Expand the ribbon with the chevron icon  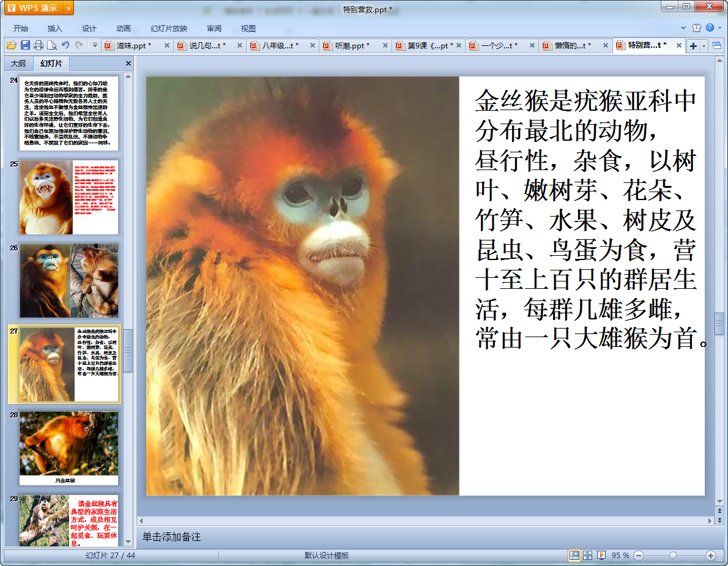point(683,28)
